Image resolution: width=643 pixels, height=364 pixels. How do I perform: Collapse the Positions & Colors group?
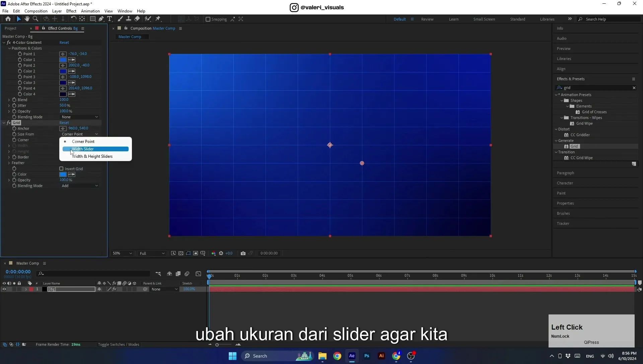[x=9, y=48]
